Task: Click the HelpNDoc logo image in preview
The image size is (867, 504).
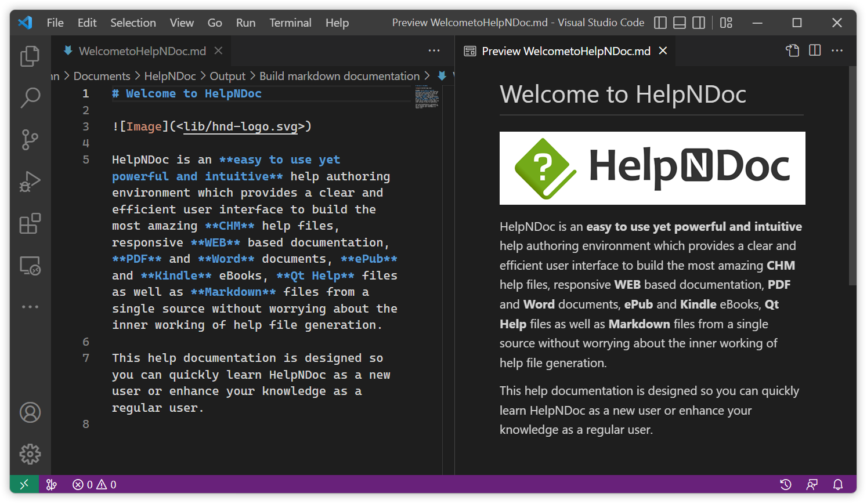Action: [652, 168]
